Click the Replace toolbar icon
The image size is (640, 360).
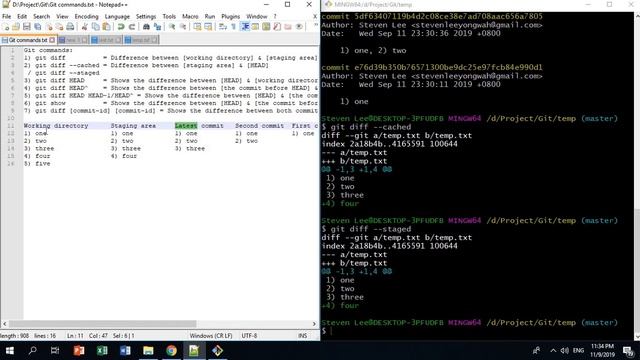[157, 27]
